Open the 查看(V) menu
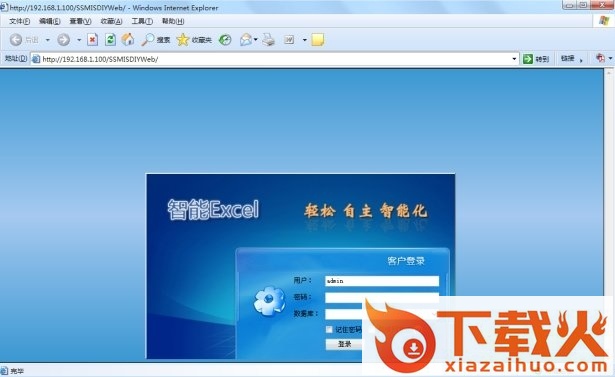Image resolution: width=615 pixels, height=377 pixels. click(80, 21)
